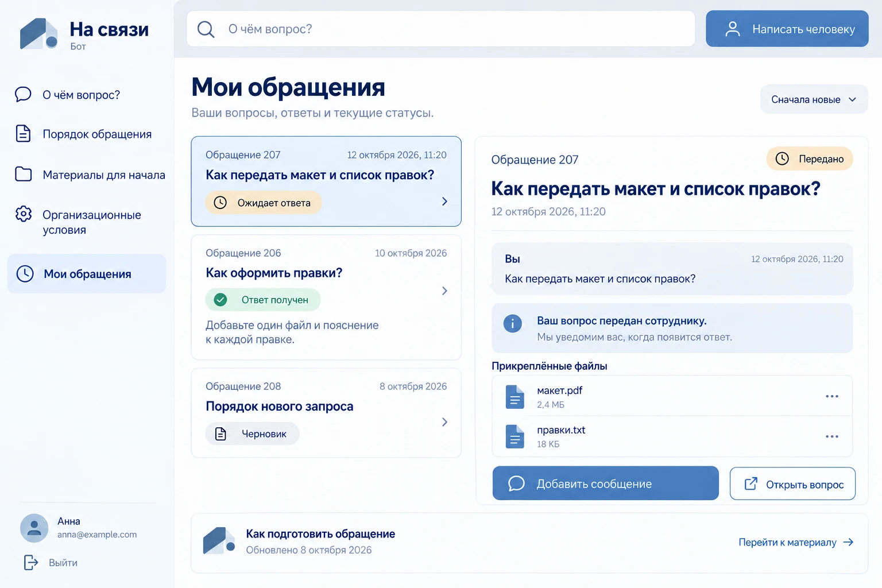Click the file name «правки.txt»
The width and height of the screenshot is (882, 588).
click(561, 430)
